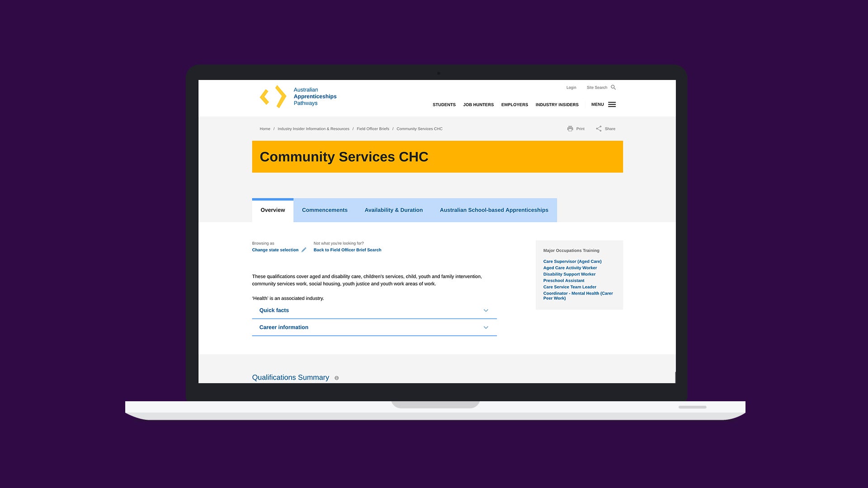Click Back to Field Officer Brief Search link
The height and width of the screenshot is (488, 868).
click(347, 250)
